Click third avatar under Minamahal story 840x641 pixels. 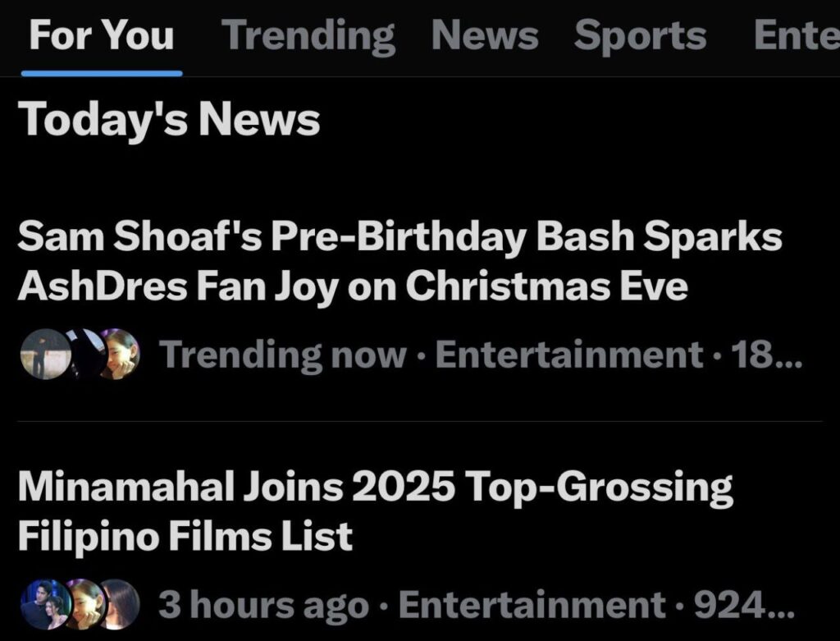(x=120, y=604)
